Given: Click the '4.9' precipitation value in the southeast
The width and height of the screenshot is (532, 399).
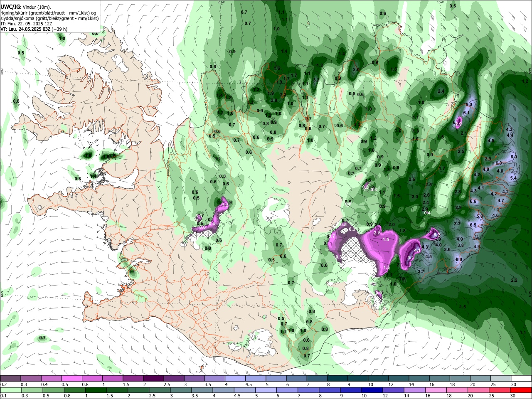Looking at the screenshot, I should point(477,246).
